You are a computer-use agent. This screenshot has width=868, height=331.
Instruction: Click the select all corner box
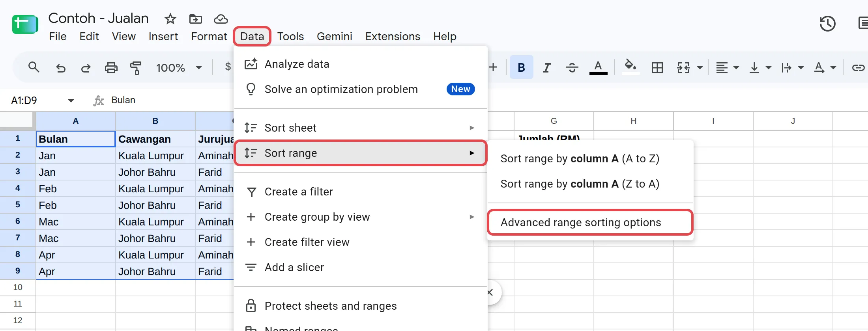pos(17,120)
